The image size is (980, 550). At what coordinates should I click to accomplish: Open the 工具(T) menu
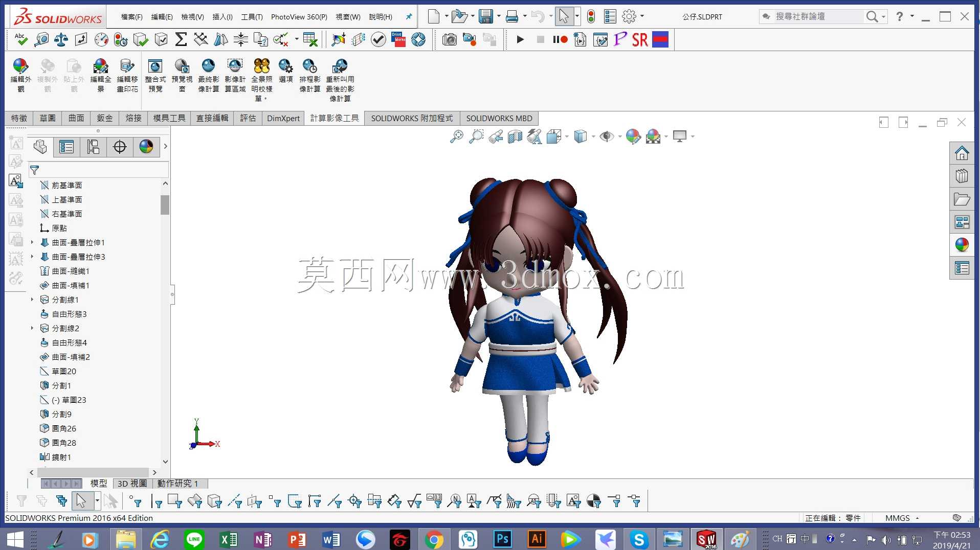[252, 17]
